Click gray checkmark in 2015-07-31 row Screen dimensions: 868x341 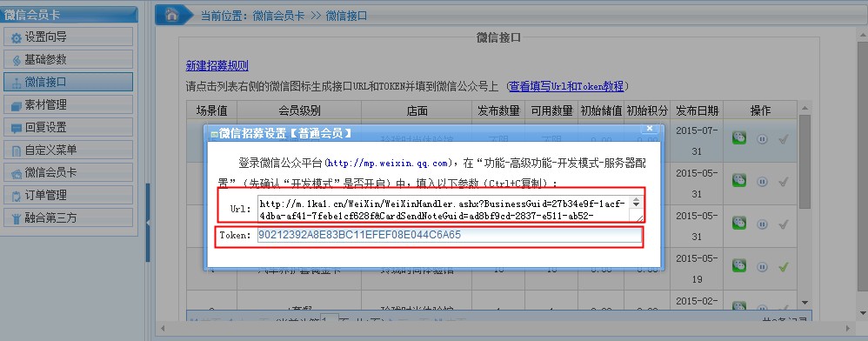pyautogui.click(x=783, y=138)
